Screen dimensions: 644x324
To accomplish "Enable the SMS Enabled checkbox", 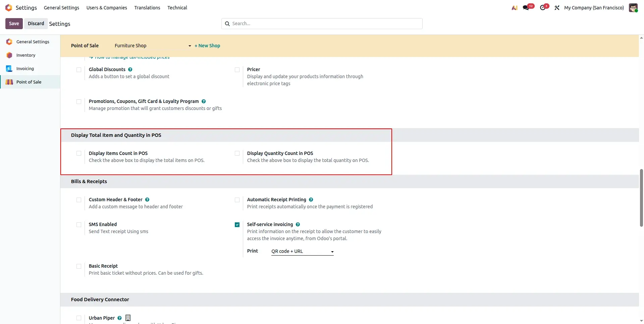I will tap(79, 225).
